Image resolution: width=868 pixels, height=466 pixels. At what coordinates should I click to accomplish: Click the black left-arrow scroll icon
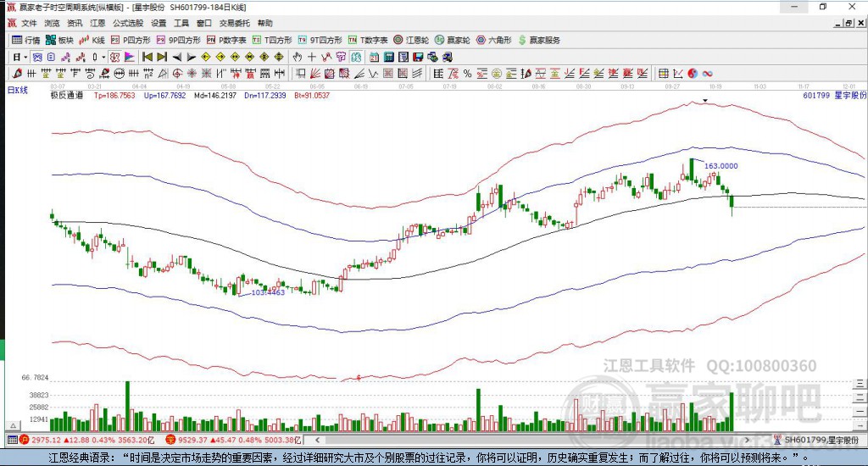(x=176, y=57)
